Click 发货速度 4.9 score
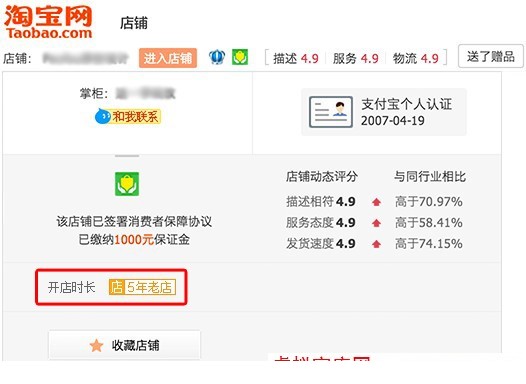526x384 pixels. pyautogui.click(x=321, y=243)
